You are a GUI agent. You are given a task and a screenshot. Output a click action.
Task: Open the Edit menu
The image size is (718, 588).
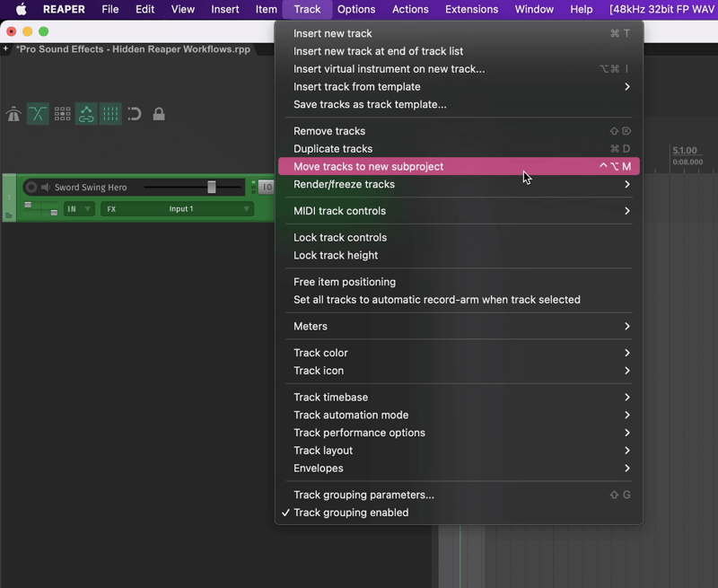click(x=144, y=9)
